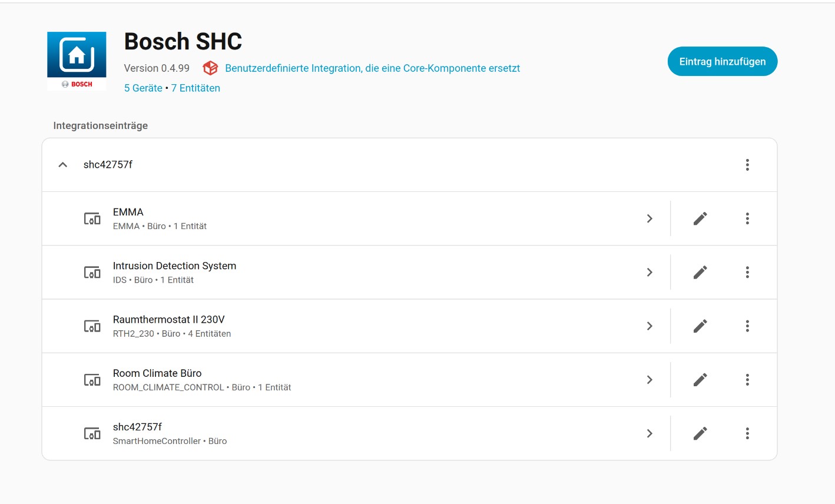The width and height of the screenshot is (835, 504).
Task: Open the 5 Geräte link
Action: pyautogui.click(x=143, y=88)
